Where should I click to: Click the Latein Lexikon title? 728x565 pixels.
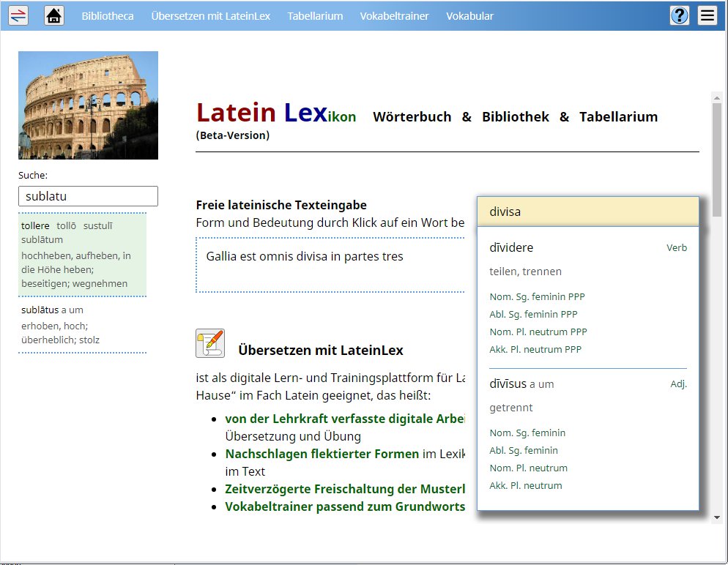(276, 113)
